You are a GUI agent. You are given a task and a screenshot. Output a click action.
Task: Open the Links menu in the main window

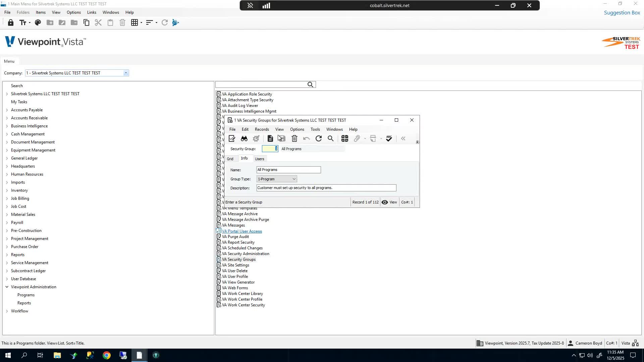92,12
